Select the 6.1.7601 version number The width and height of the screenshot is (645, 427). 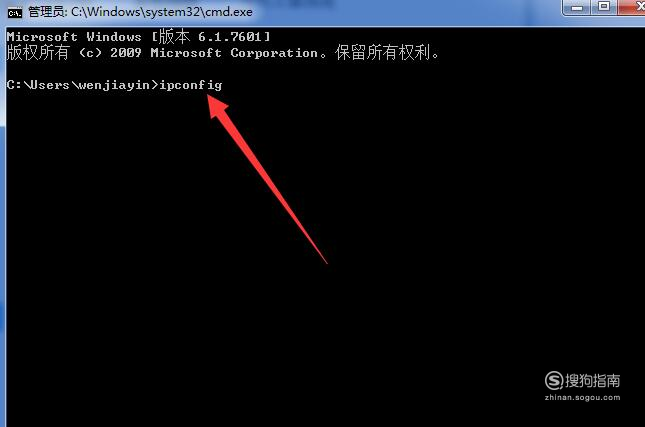230,37
